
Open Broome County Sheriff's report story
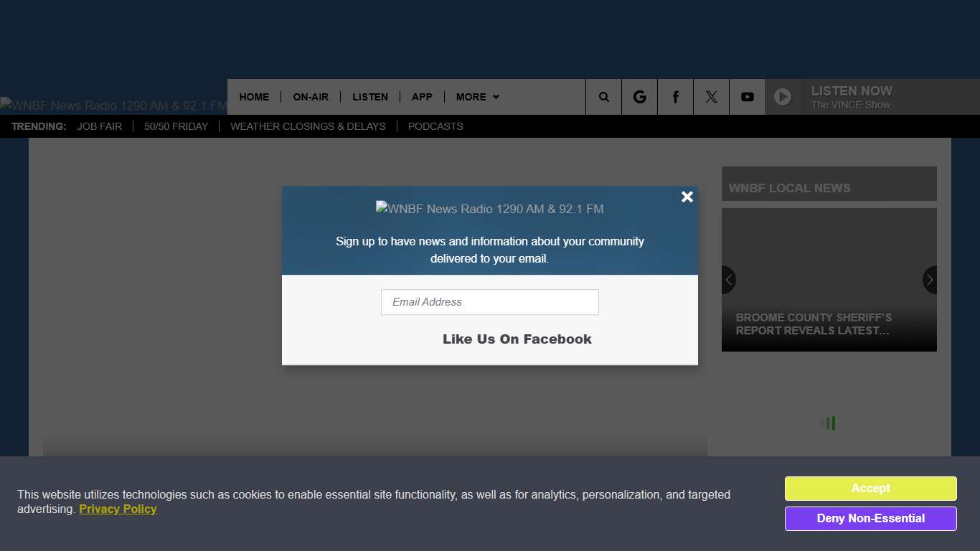[814, 324]
